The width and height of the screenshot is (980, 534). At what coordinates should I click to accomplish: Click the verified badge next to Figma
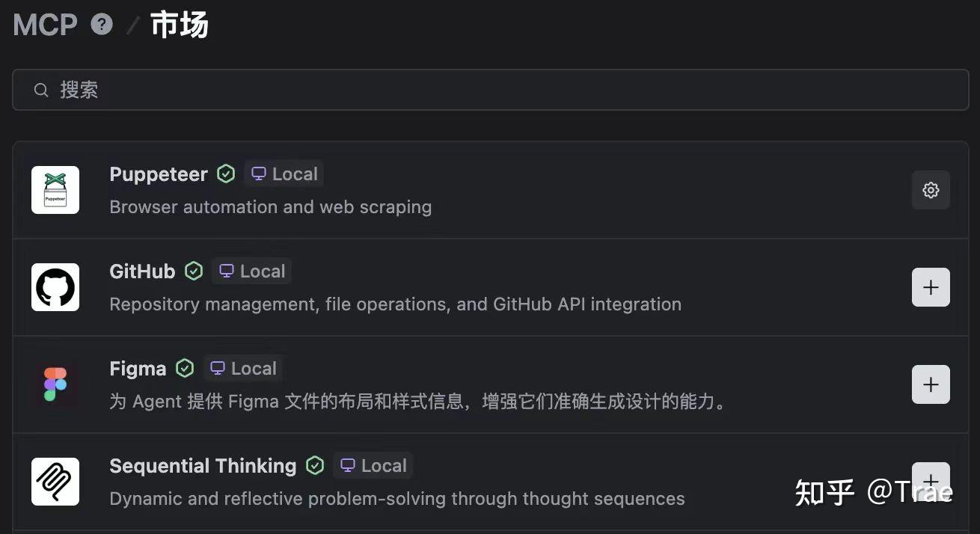pos(185,369)
